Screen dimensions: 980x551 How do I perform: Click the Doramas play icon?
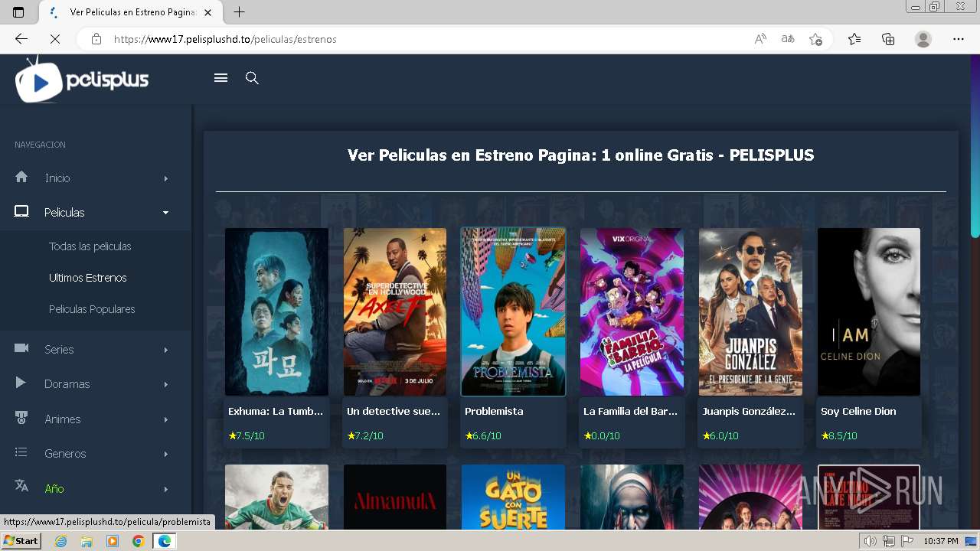[21, 383]
